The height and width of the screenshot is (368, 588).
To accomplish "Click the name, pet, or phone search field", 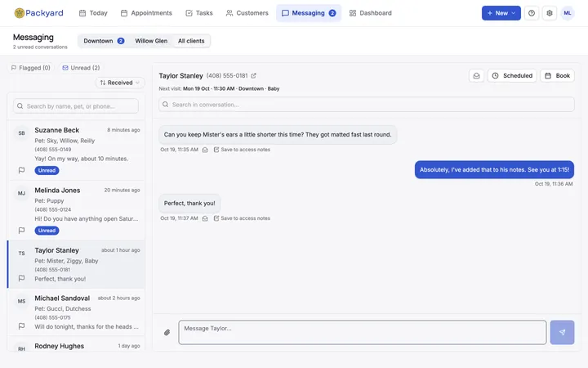I will (76, 106).
